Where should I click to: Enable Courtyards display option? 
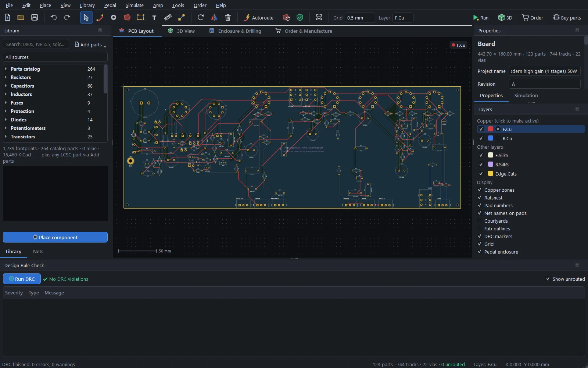pyautogui.click(x=480, y=221)
